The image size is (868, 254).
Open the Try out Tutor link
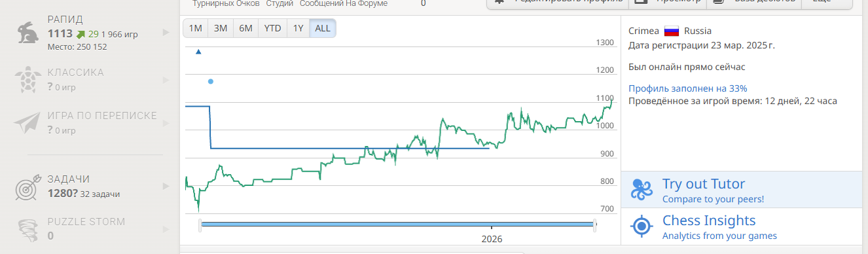[703, 184]
